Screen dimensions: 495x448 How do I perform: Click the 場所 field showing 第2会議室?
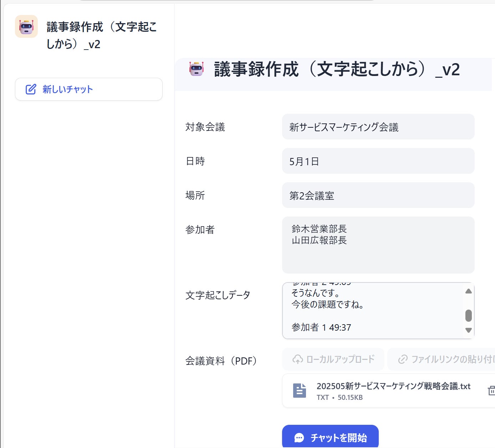378,195
